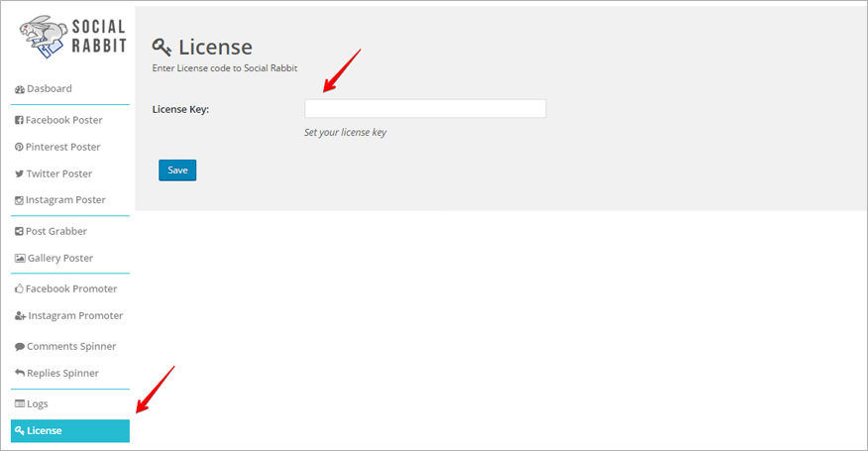Click the Dasboard gauge icon

point(20,89)
